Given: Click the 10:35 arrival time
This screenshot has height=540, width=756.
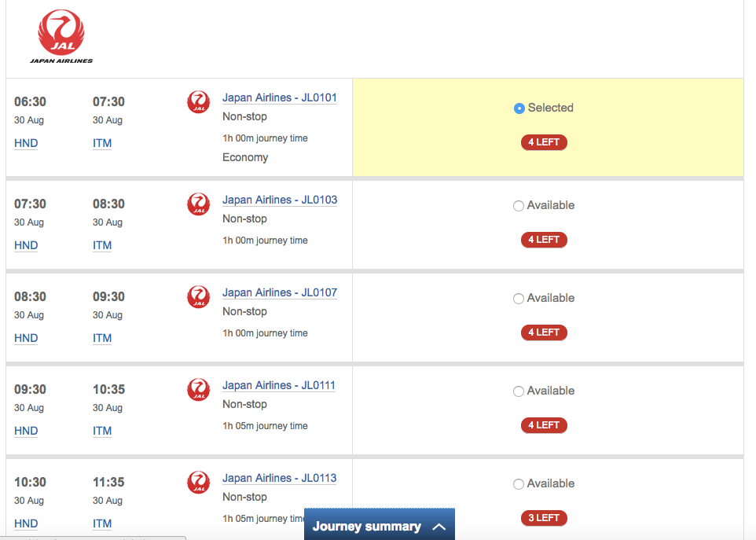Looking at the screenshot, I should [x=108, y=390].
